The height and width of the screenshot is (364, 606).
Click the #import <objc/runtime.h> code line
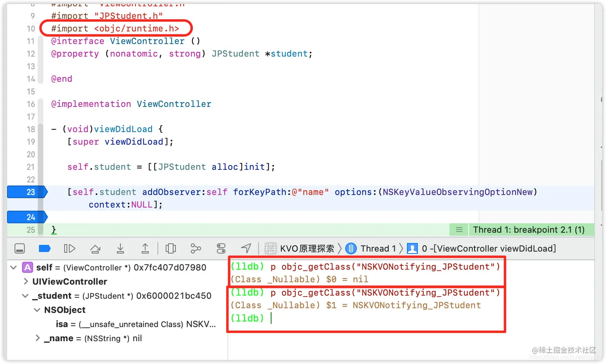coord(115,28)
